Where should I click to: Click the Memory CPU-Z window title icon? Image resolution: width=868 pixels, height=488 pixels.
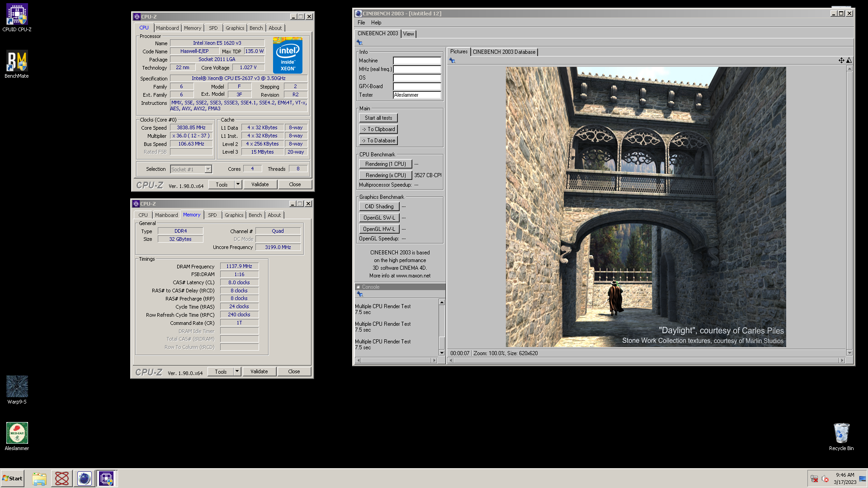point(136,204)
